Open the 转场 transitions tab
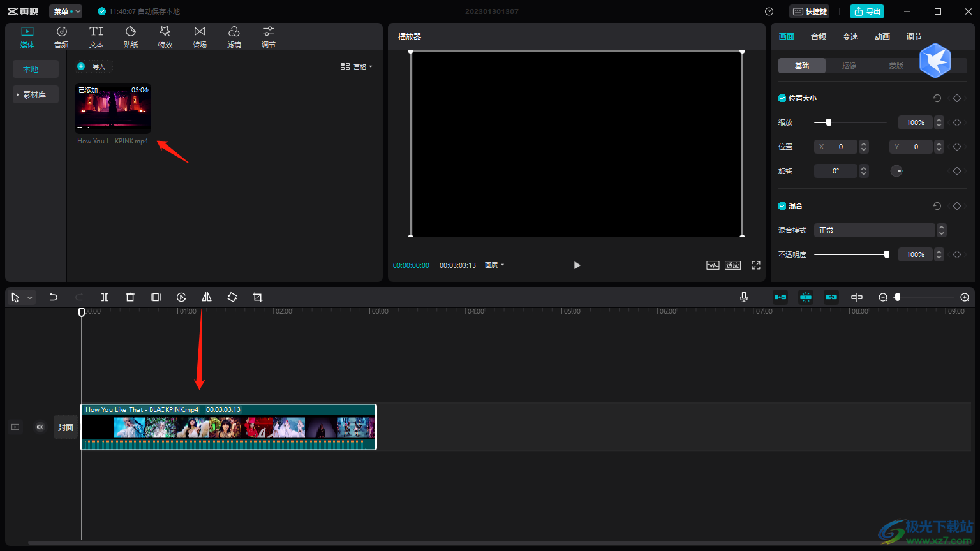 point(200,37)
